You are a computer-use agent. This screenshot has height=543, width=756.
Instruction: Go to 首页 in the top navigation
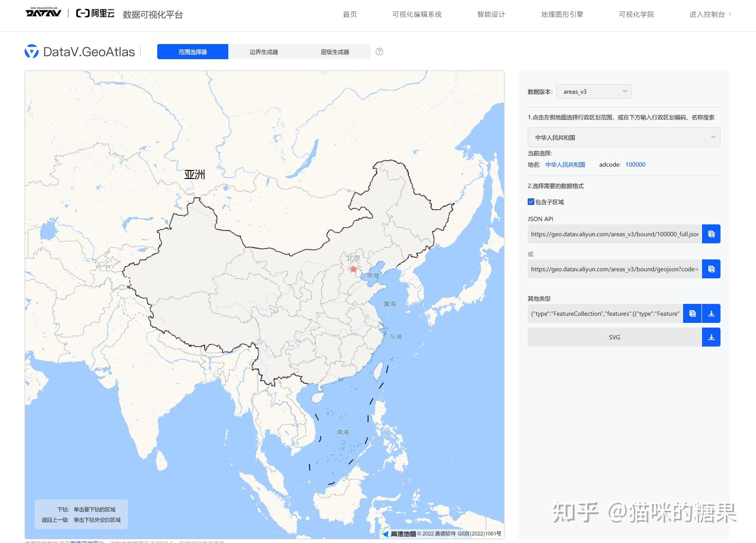(x=350, y=14)
